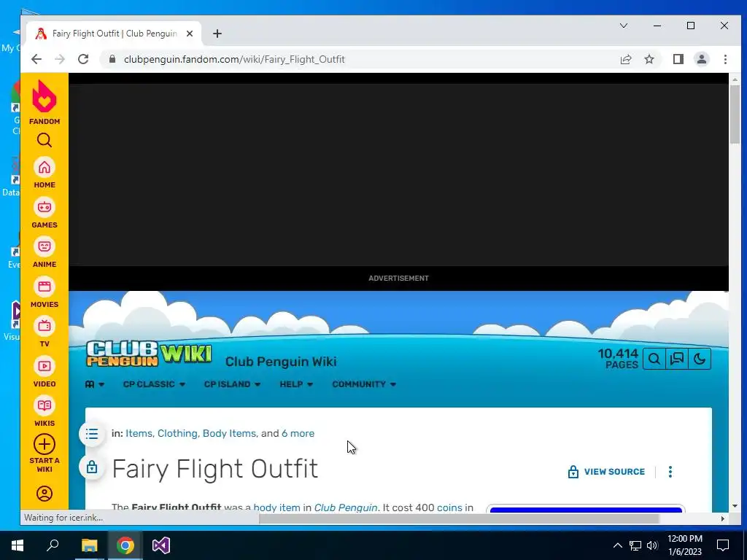This screenshot has width=747, height=560.
Task: Open the Clothing category link
Action: click(x=177, y=433)
